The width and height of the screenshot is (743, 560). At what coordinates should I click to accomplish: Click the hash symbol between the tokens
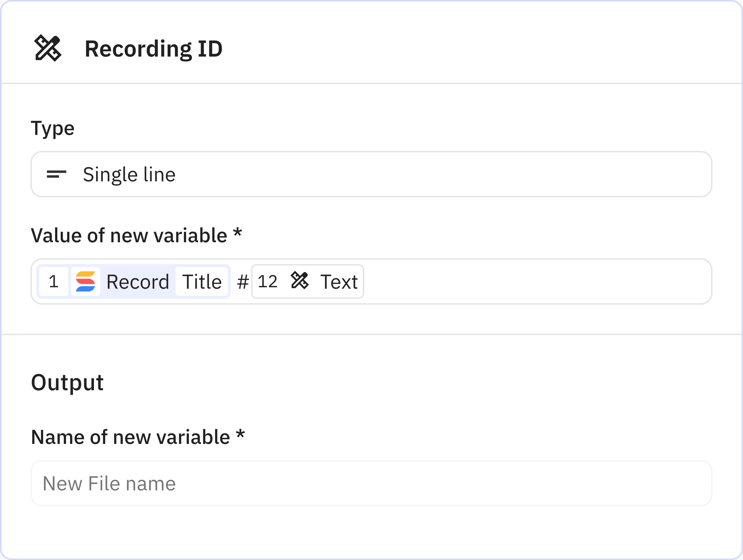click(x=242, y=281)
